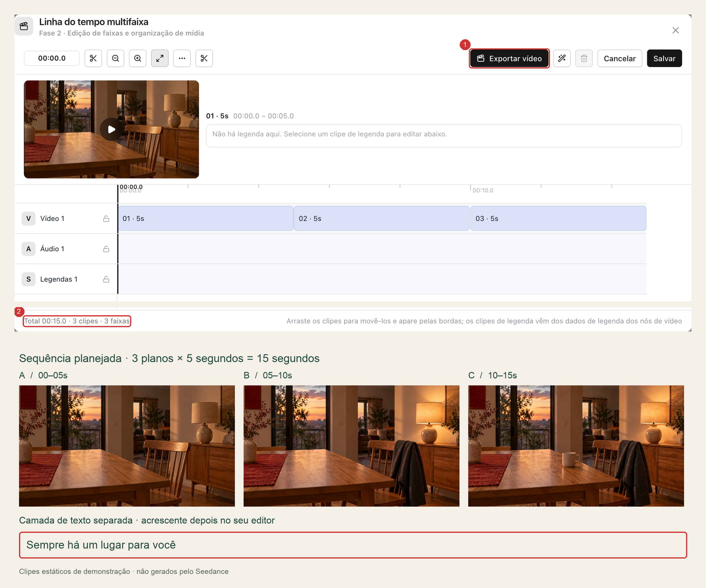Click the empty Áudio 1 track lane
The image size is (706, 588).
382,249
